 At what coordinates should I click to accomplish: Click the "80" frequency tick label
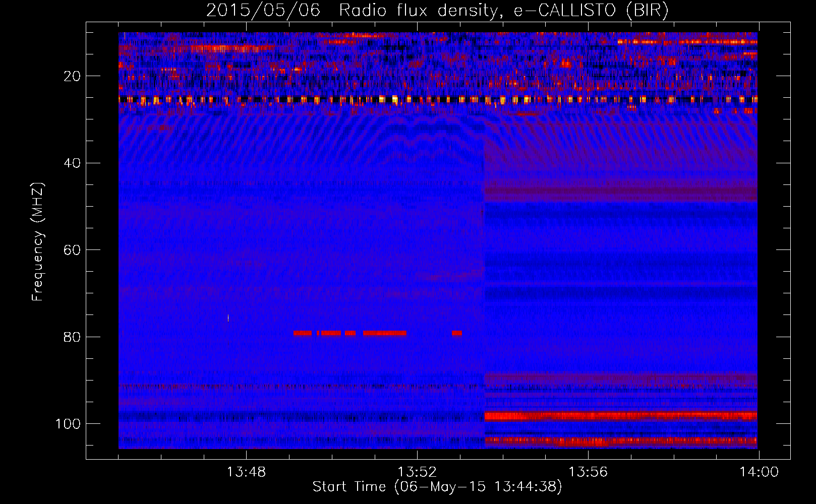pyautogui.click(x=72, y=337)
